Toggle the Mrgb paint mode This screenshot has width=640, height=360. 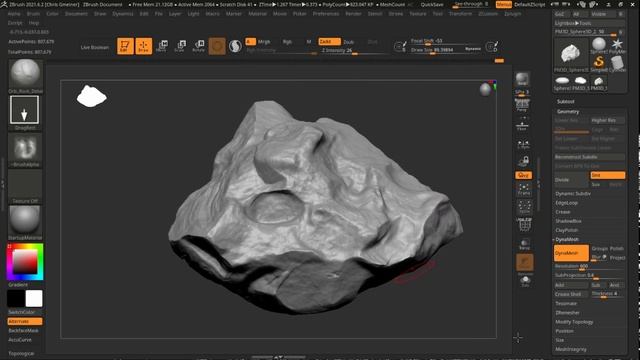tap(264, 42)
